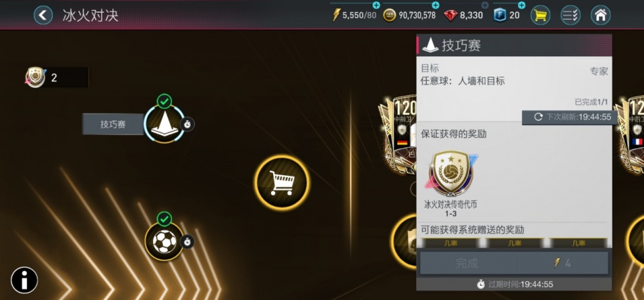This screenshot has height=300, width=644.
Task: Tap the 下次刷新 refresh timer
Action: 570,117
